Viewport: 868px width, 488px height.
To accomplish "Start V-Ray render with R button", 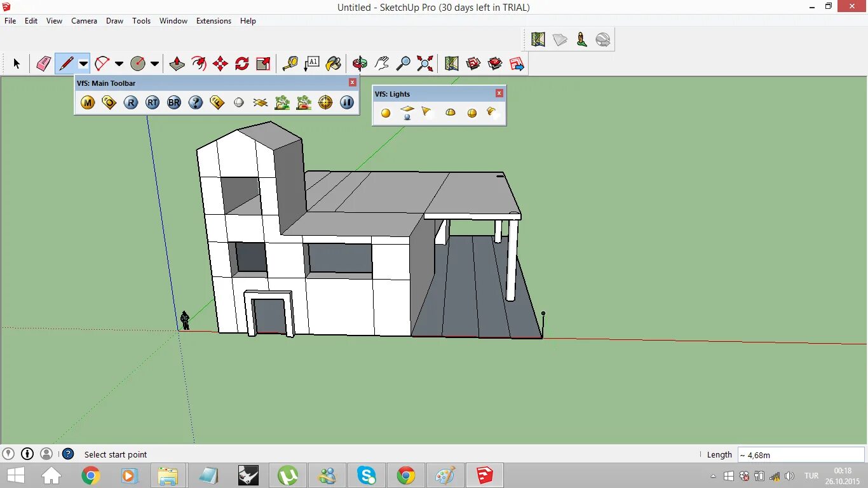I will click(131, 102).
